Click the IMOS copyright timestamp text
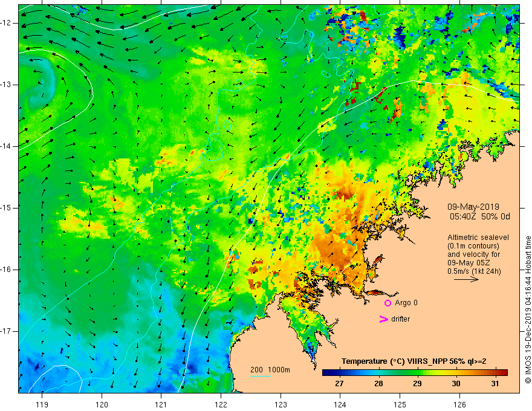 point(528,310)
